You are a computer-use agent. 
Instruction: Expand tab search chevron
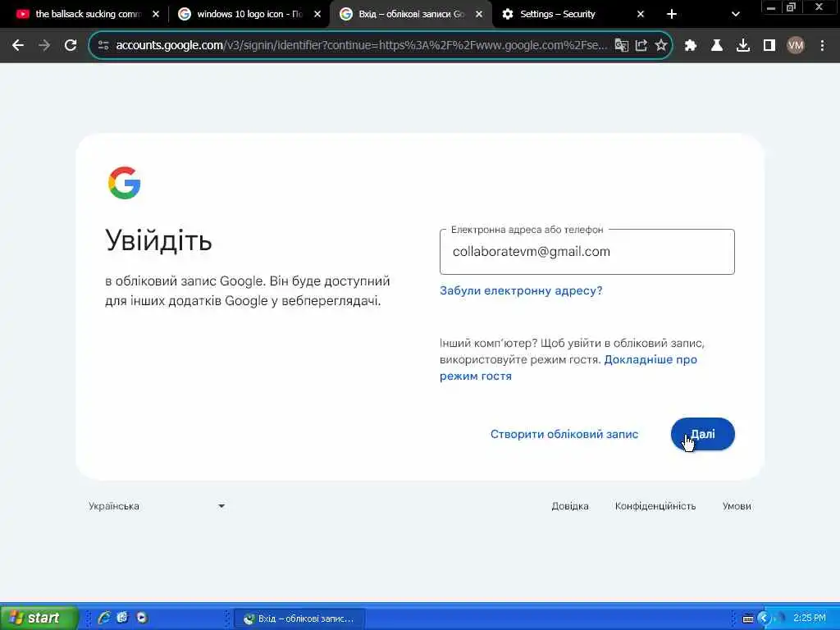(736, 15)
